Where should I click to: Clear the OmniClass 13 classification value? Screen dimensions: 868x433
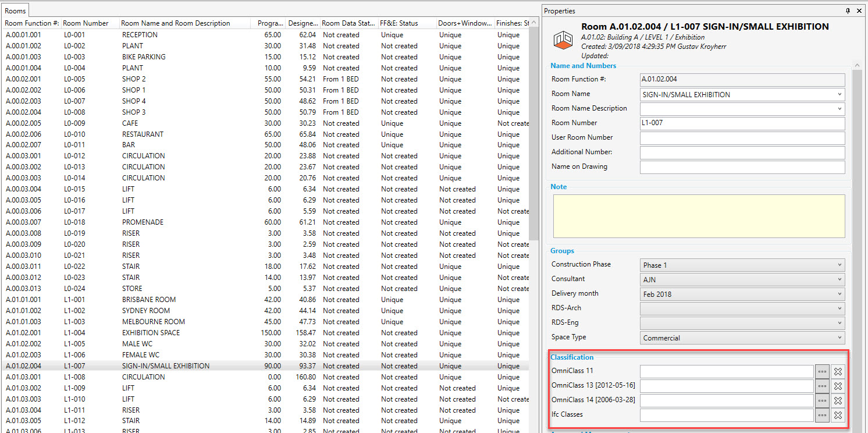[838, 386]
